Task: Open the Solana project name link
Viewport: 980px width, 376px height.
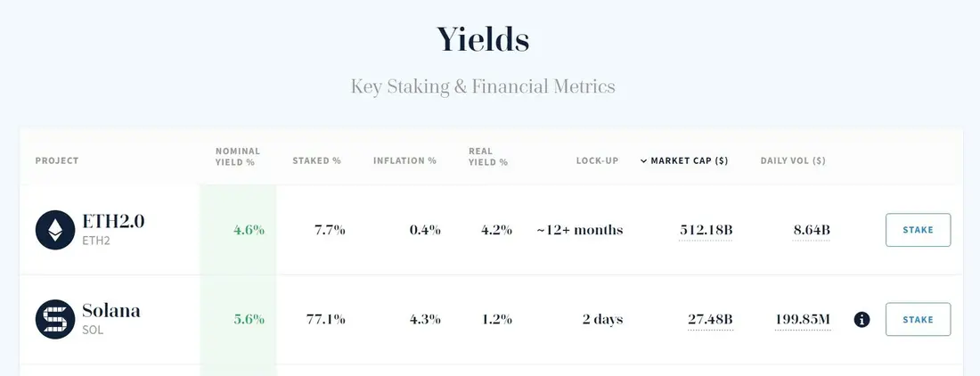Action: point(111,310)
